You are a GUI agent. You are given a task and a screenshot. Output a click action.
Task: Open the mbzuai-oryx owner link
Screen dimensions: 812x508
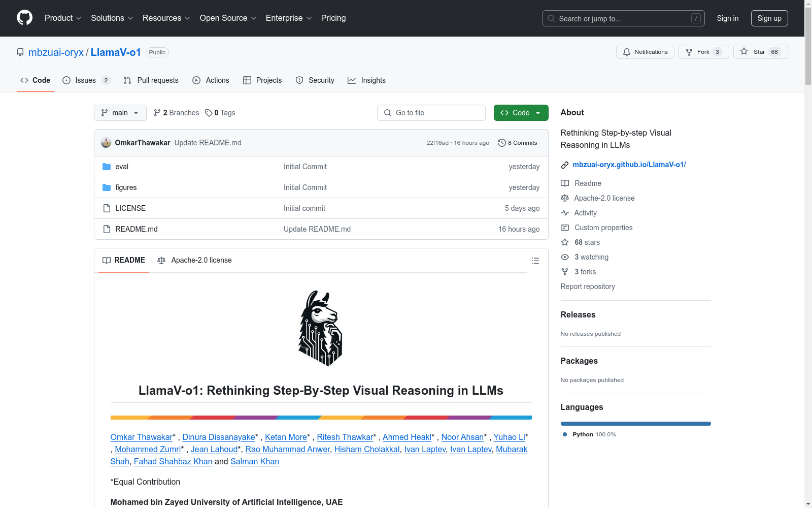point(56,52)
